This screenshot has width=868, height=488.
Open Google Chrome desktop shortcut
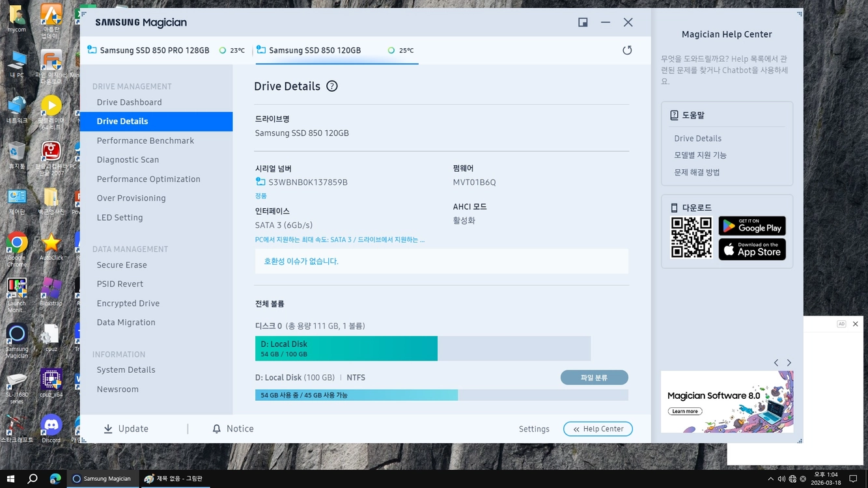pyautogui.click(x=17, y=249)
